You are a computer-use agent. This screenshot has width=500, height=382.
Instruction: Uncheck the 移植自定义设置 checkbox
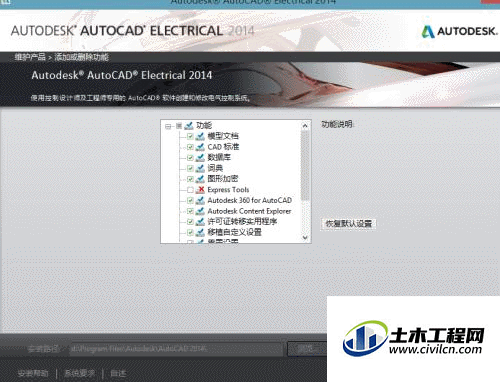point(190,232)
